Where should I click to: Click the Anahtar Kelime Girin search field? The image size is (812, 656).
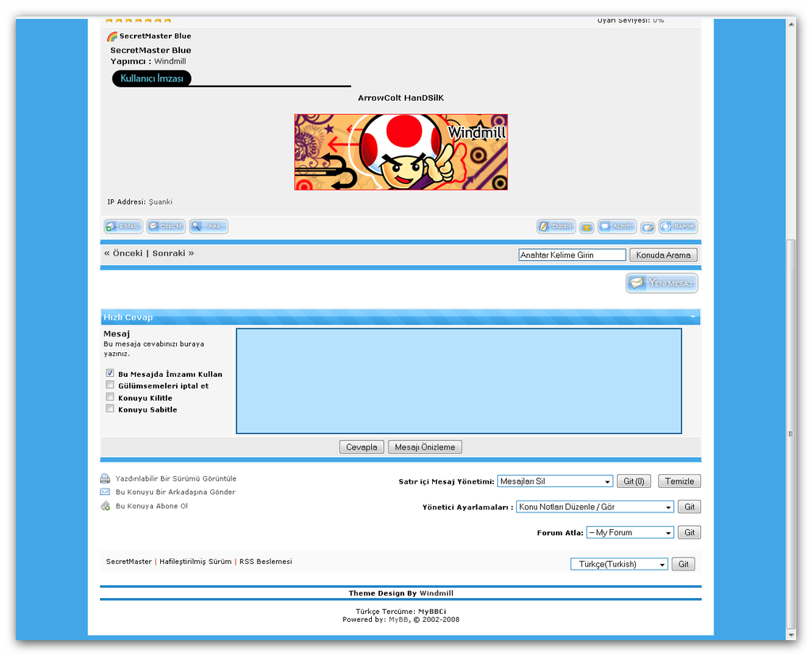(x=573, y=255)
